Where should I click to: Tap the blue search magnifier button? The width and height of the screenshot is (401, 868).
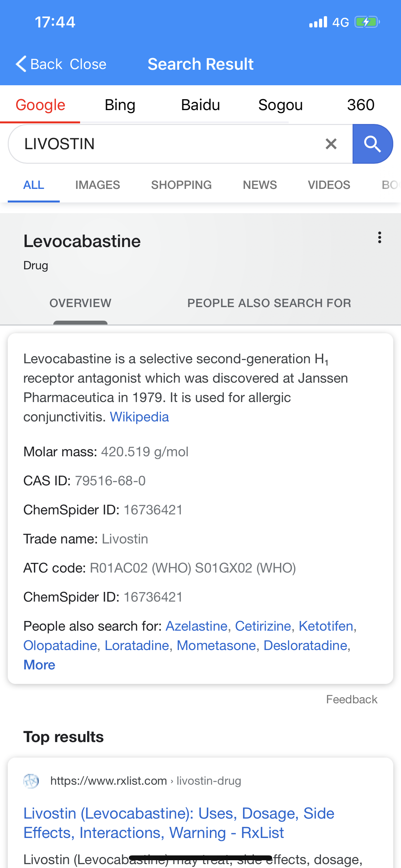pos(372,144)
